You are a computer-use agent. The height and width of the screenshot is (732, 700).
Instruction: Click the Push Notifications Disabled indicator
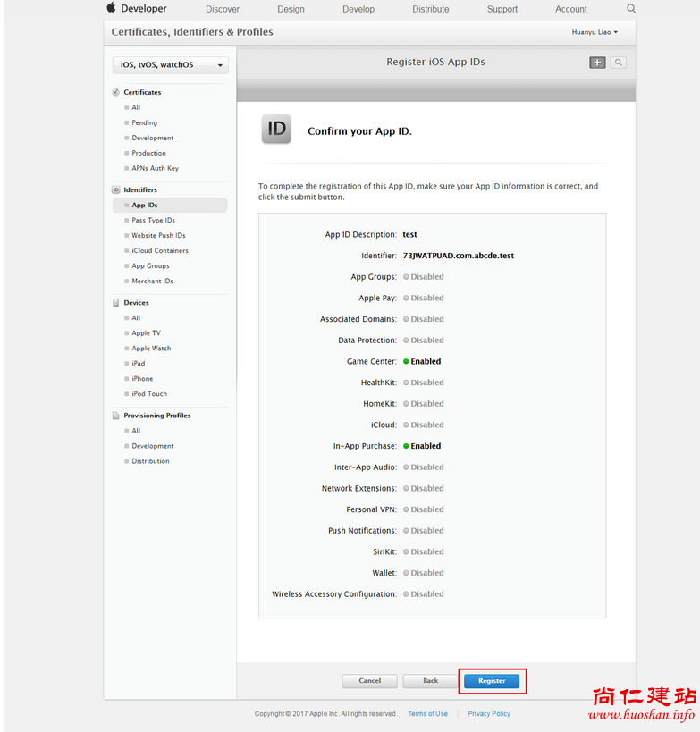pyautogui.click(x=406, y=531)
